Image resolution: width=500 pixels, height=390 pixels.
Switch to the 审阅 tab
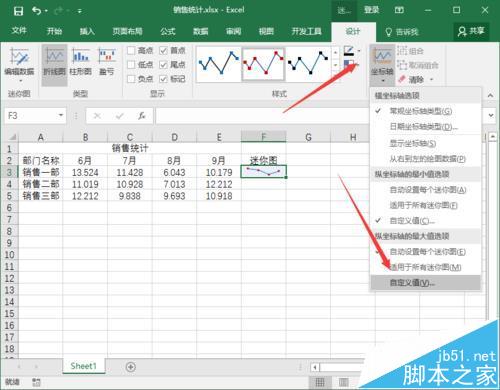[x=233, y=31]
